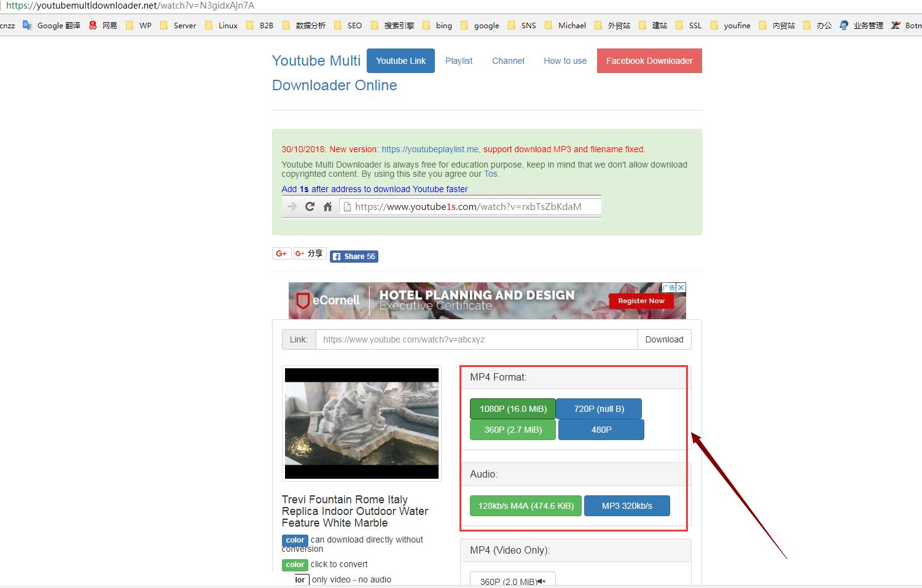Click the plain Google+ button
This screenshot has width=922, height=588.
281,253
